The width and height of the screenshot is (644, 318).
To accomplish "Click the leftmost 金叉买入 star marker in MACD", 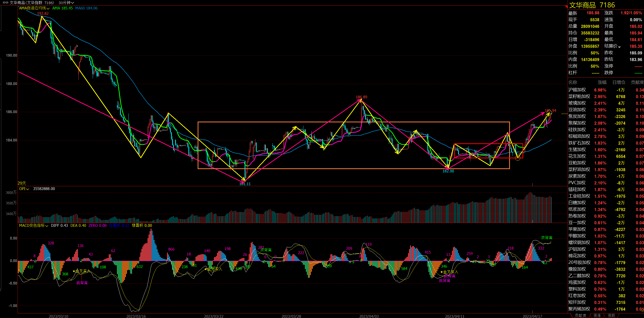I will coord(74,271).
